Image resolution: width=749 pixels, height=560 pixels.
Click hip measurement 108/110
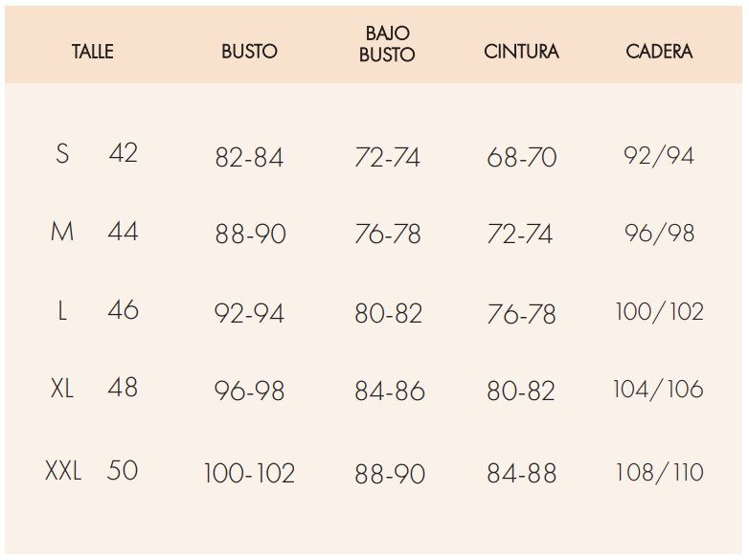(x=659, y=472)
